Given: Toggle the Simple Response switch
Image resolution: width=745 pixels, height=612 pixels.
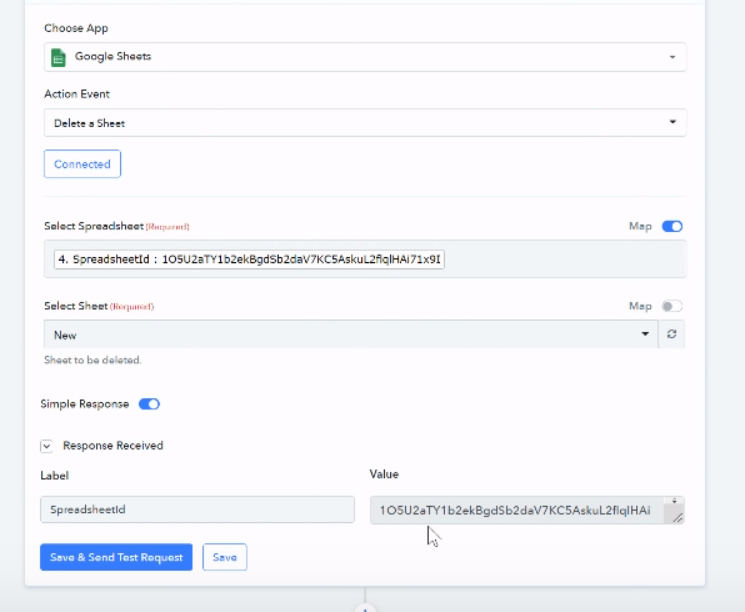Looking at the screenshot, I should click(x=149, y=404).
